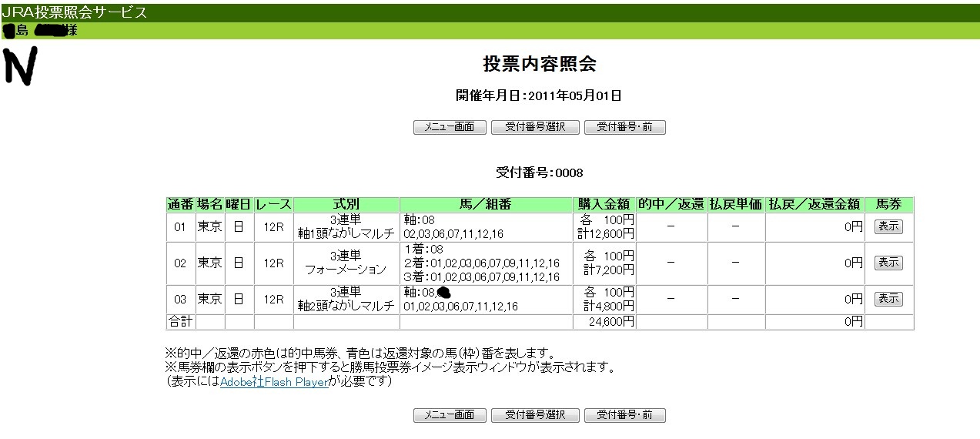Click the bottom 受付番号・前 button

[x=624, y=415]
